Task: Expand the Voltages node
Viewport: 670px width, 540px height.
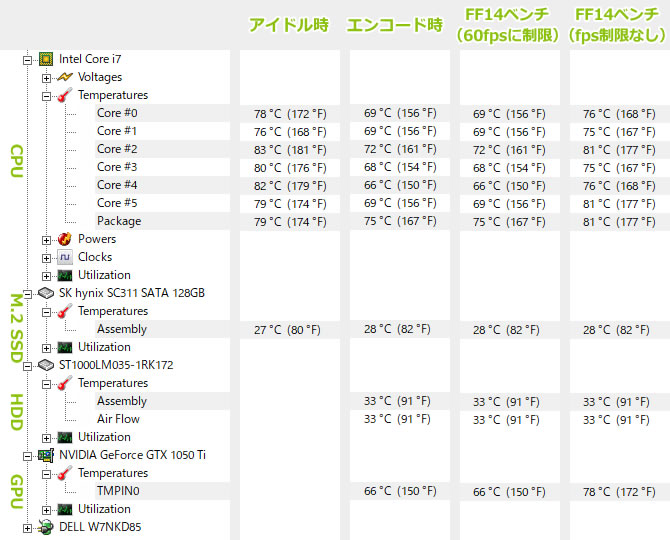Action: (46, 78)
